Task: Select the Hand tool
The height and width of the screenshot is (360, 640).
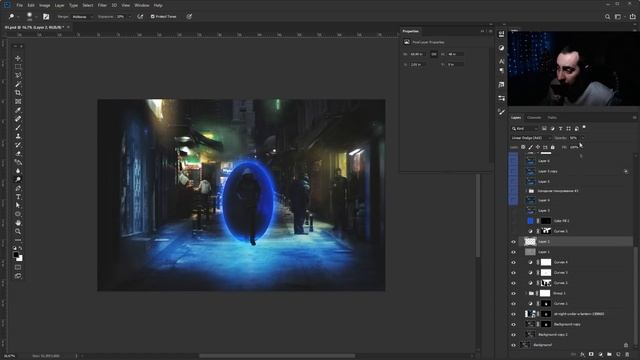Action: point(18,223)
